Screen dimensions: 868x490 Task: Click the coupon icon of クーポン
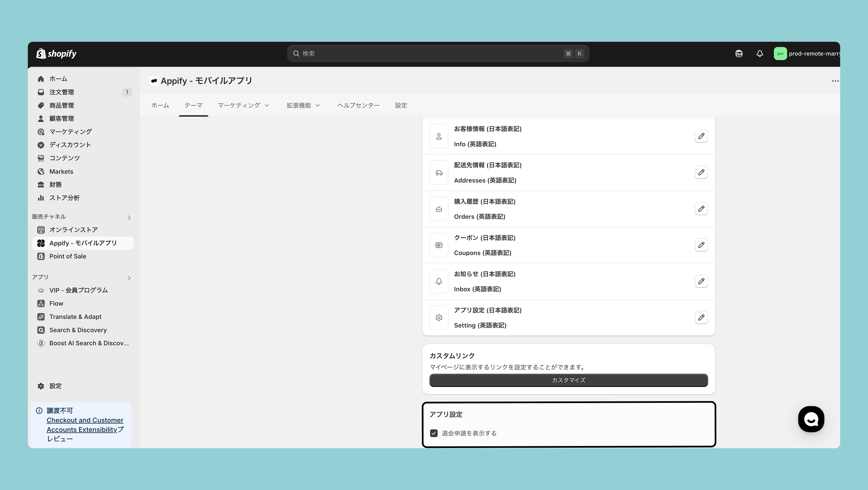pos(439,245)
